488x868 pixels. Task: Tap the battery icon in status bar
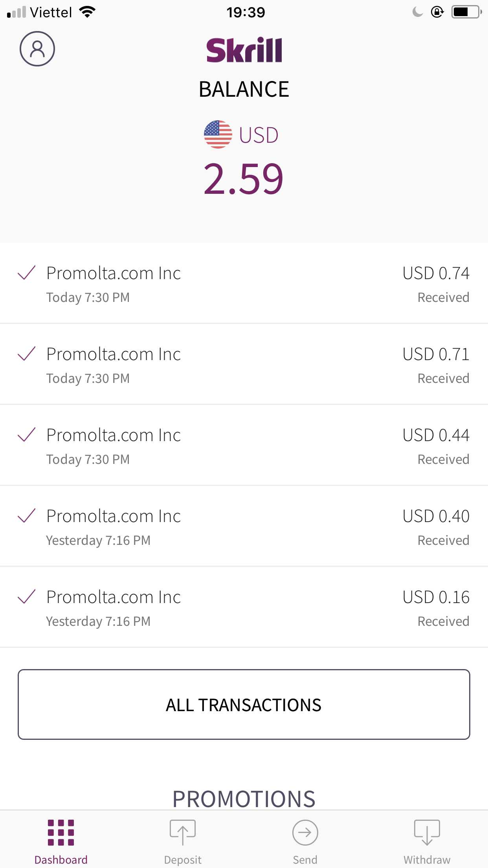[x=466, y=12]
